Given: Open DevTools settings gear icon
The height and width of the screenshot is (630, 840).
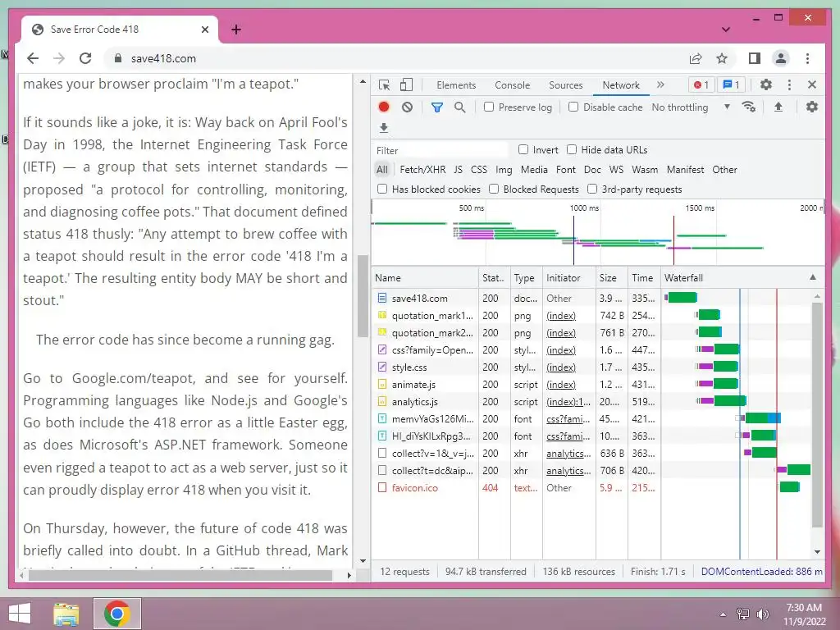Looking at the screenshot, I should tap(766, 84).
